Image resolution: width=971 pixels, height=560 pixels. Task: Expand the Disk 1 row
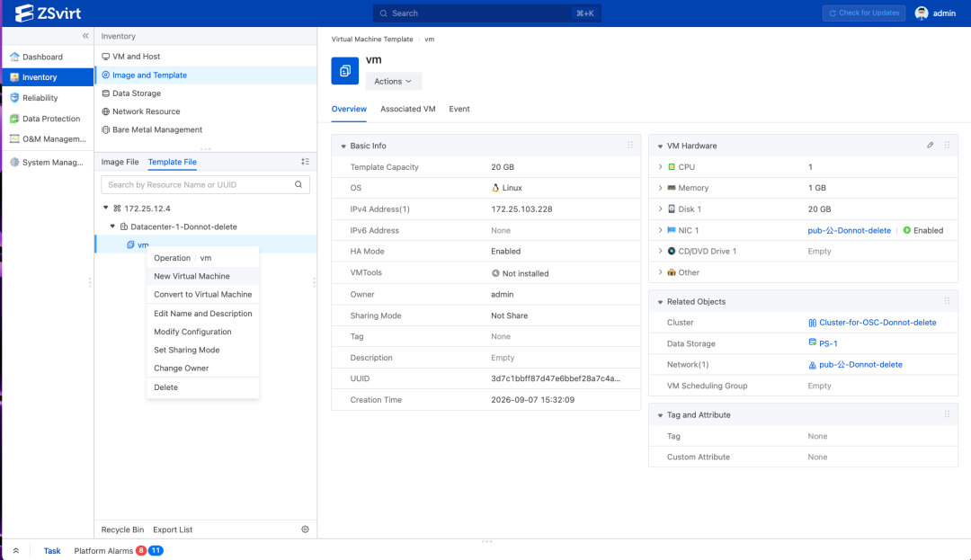coord(660,209)
